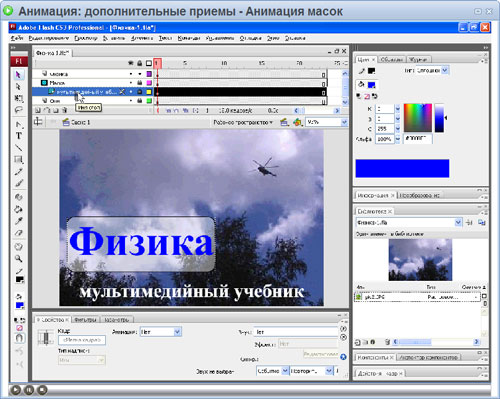This screenshot has width=500, height=399.
Task: Click the stop button at tutorial bottom
Action: pos(42,390)
